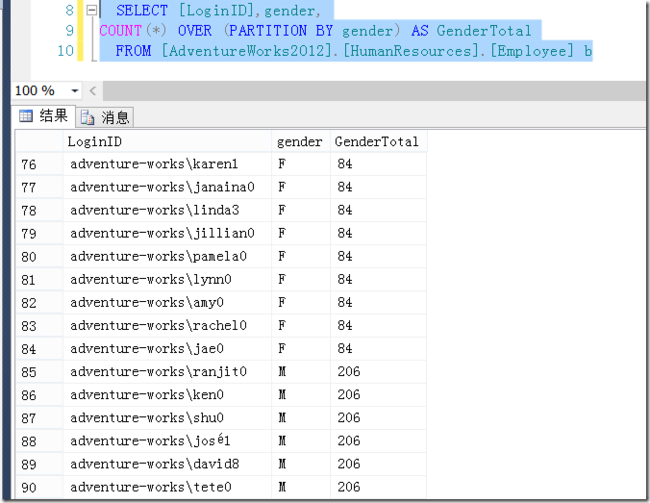The height and width of the screenshot is (503, 650).
Task: Select row header 90
Action: point(39,487)
